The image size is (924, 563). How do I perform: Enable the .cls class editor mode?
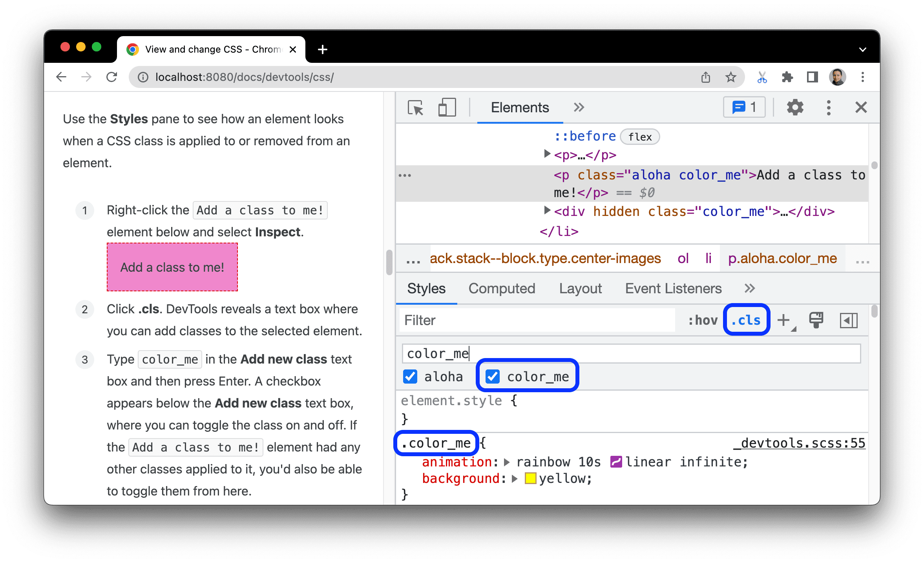click(x=747, y=320)
